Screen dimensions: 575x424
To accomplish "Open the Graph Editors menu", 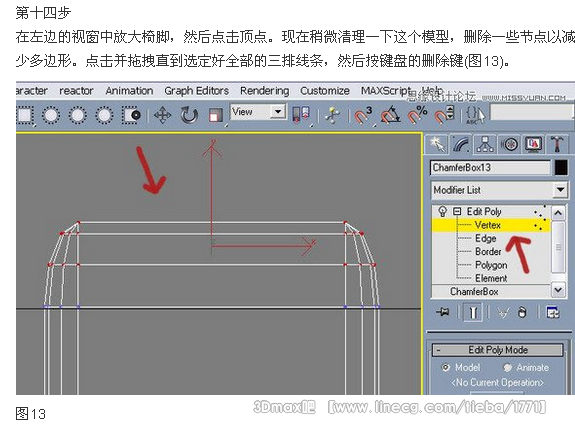I will [197, 91].
